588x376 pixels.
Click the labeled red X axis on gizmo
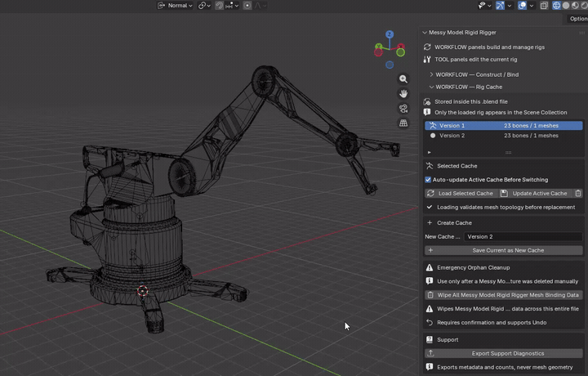point(401,46)
